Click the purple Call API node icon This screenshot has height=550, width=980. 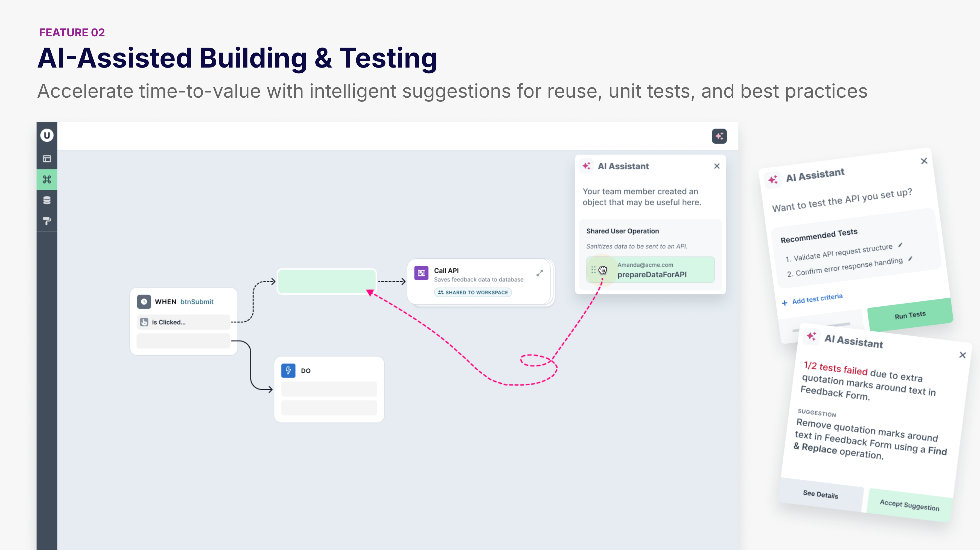tap(421, 273)
